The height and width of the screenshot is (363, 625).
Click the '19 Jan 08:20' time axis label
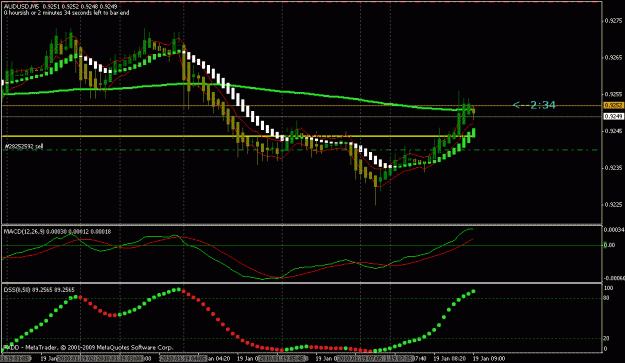click(x=450, y=359)
